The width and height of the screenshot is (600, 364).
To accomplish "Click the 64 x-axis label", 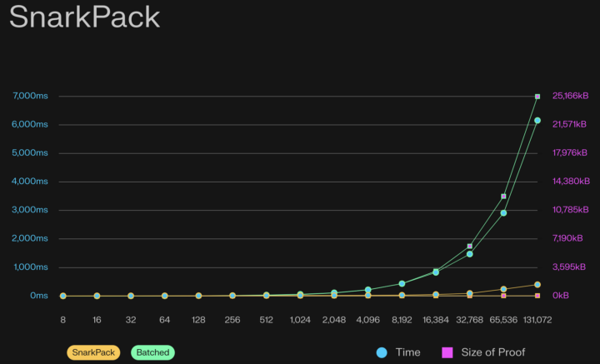I will point(164,320).
